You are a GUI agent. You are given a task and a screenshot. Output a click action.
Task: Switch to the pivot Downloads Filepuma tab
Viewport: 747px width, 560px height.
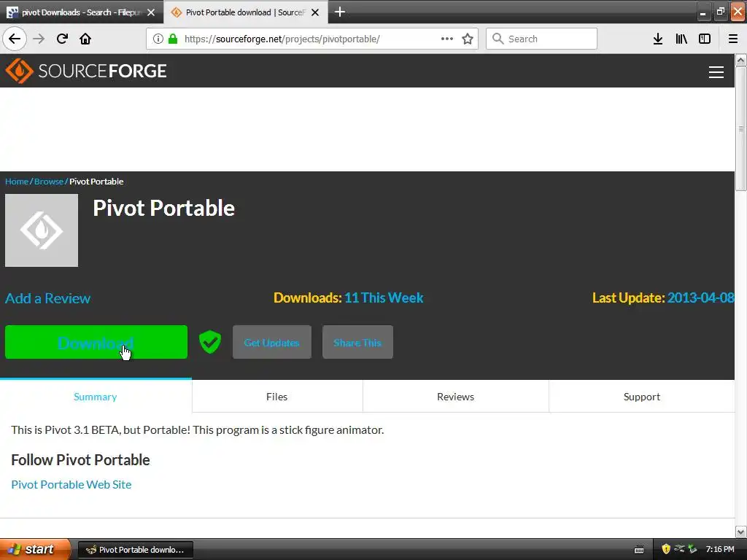coord(81,12)
